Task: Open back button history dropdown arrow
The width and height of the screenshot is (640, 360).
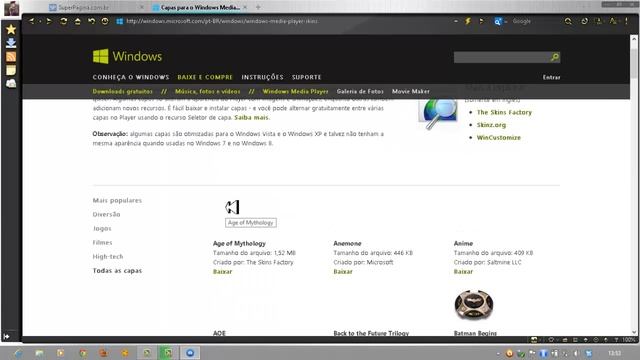Action: [40, 21]
